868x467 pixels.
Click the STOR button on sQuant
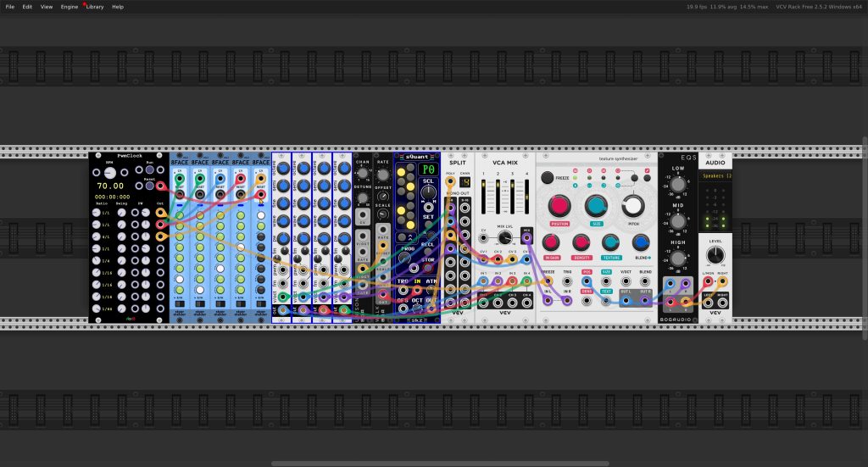coord(428,269)
